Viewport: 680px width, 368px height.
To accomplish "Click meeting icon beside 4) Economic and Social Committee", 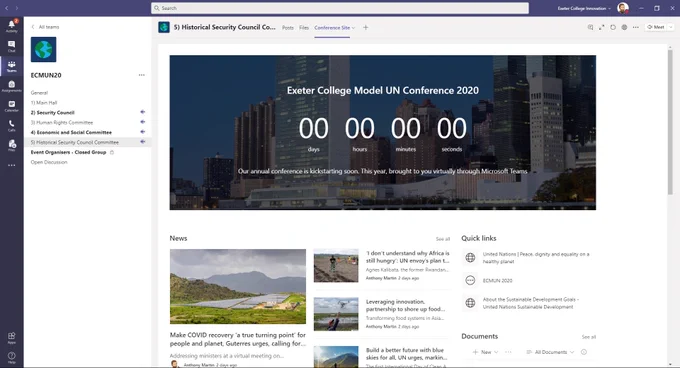I will 142,132.
